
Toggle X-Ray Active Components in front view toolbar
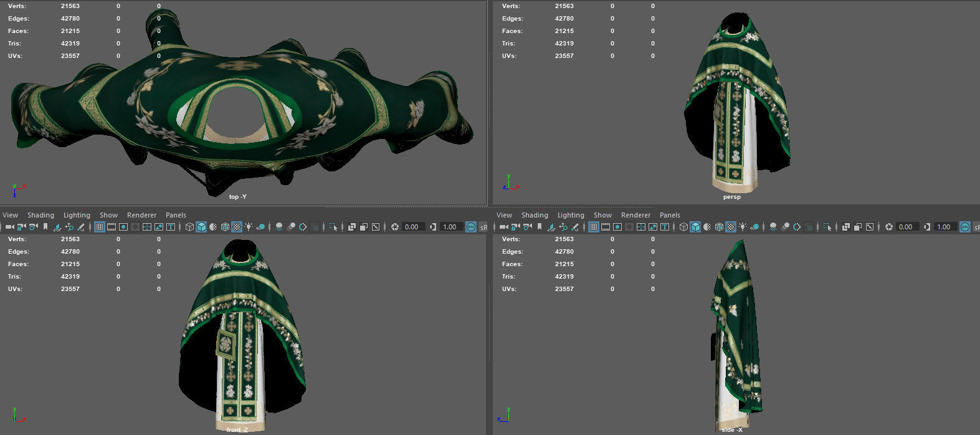[364, 227]
